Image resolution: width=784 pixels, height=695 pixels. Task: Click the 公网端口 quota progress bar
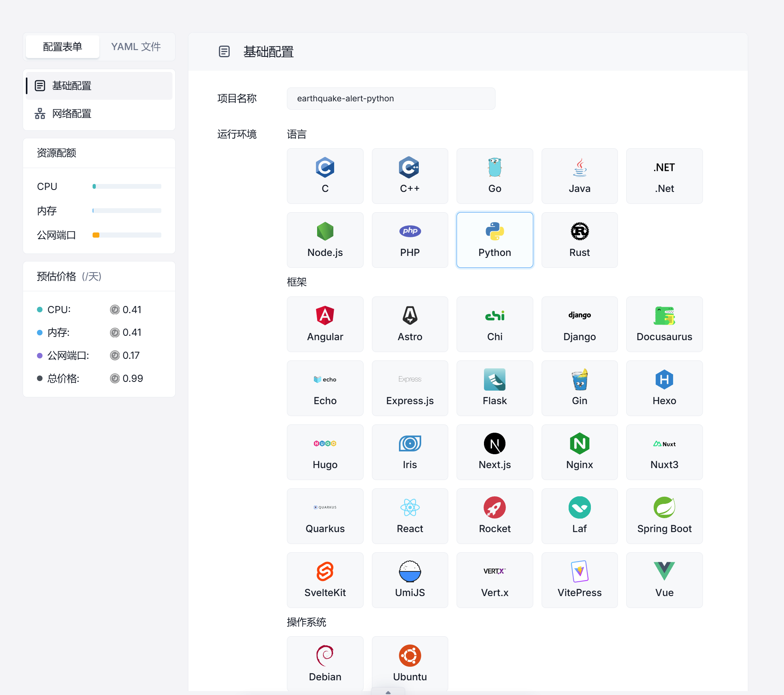127,235
